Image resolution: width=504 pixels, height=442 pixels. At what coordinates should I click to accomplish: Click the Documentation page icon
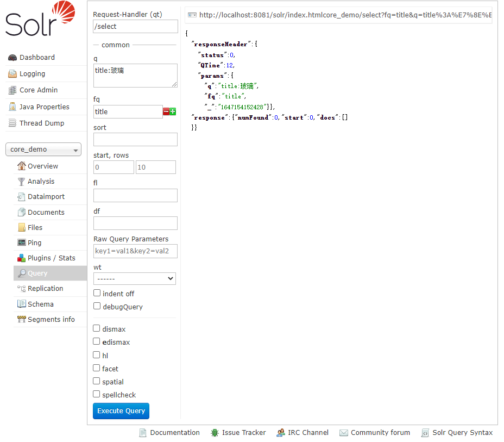[143, 433]
